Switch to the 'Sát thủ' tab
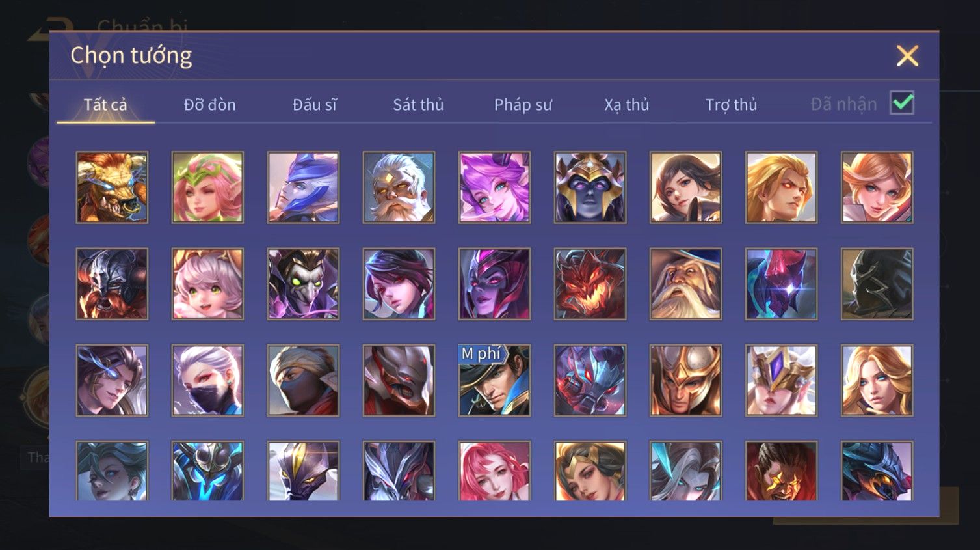Screen dimensions: 980x550 click(x=418, y=104)
